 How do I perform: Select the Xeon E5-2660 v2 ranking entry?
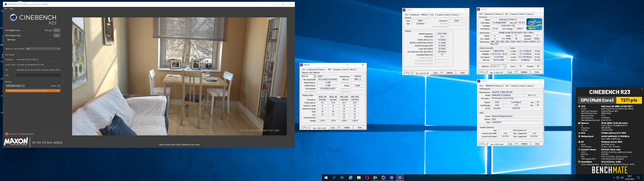click(x=33, y=91)
